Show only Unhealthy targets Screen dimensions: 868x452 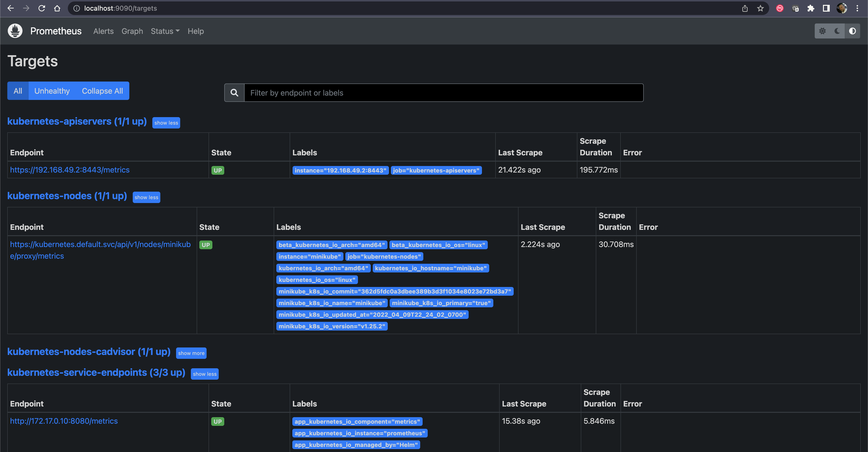tap(52, 91)
